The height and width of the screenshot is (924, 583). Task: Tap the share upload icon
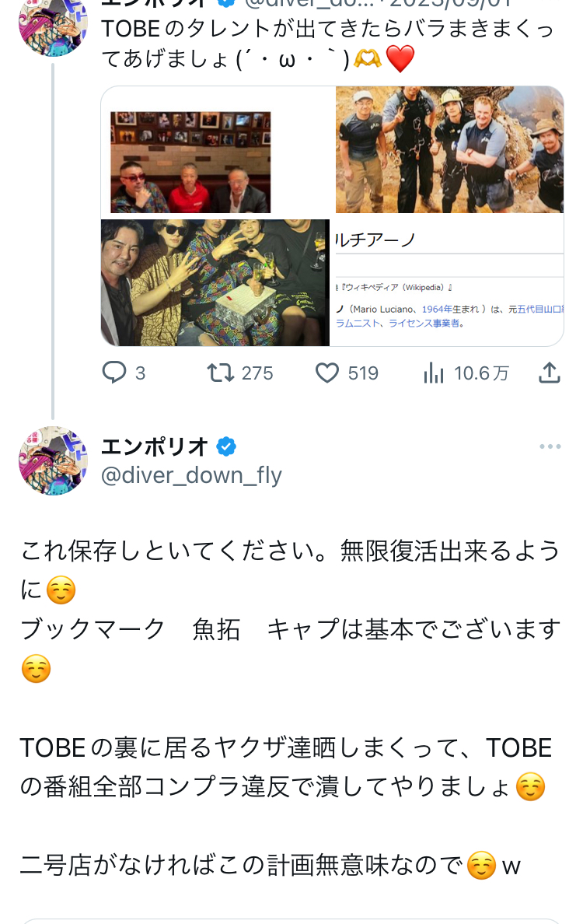549,373
